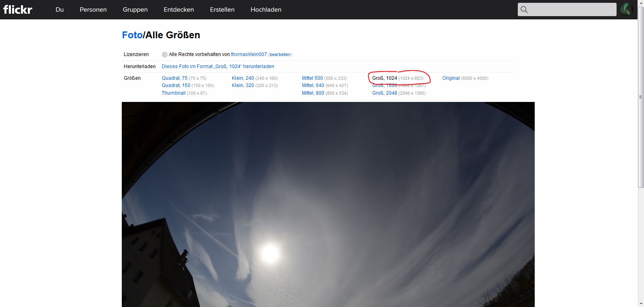Choose the Original 6000 x 4000 size
This screenshot has width=644, height=307.
[x=451, y=78]
